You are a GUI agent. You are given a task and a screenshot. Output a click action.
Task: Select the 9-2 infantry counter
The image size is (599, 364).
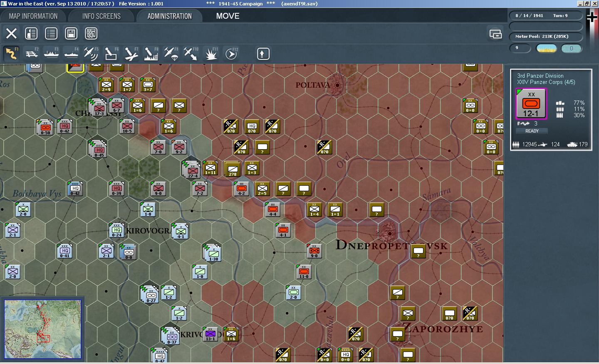179,147
